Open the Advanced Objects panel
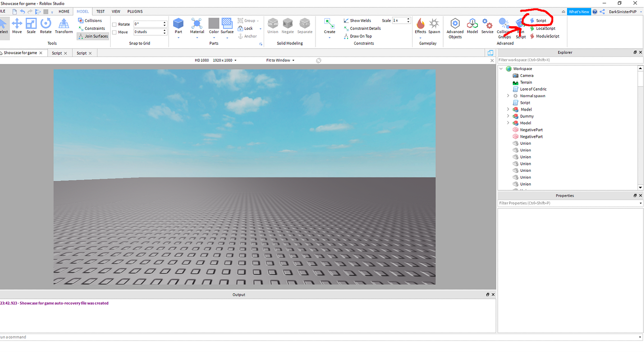Image resolution: width=644 pixels, height=352 pixels. pos(455,28)
